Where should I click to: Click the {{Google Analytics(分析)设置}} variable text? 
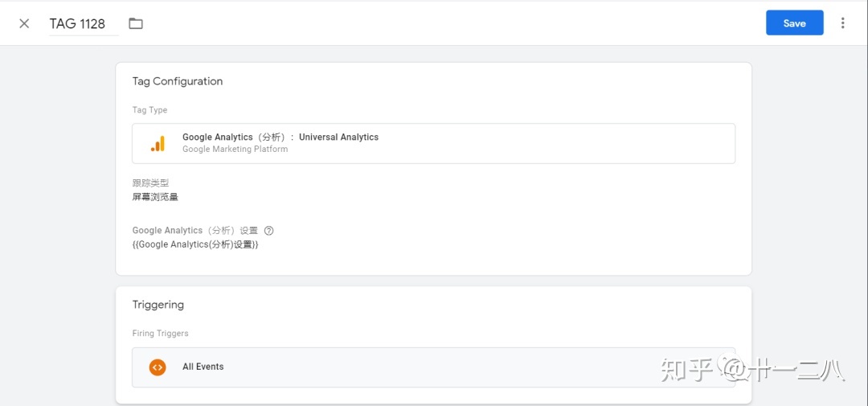point(195,244)
